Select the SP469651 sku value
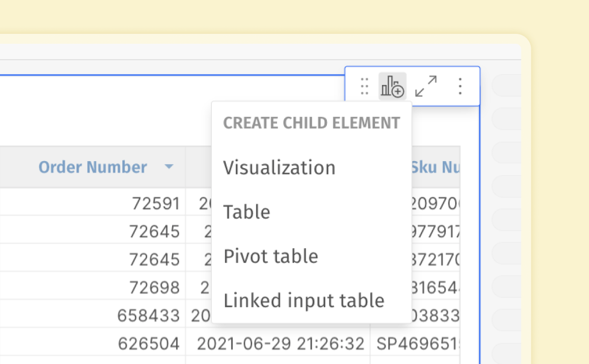The height and width of the screenshot is (364, 589). tap(436, 343)
